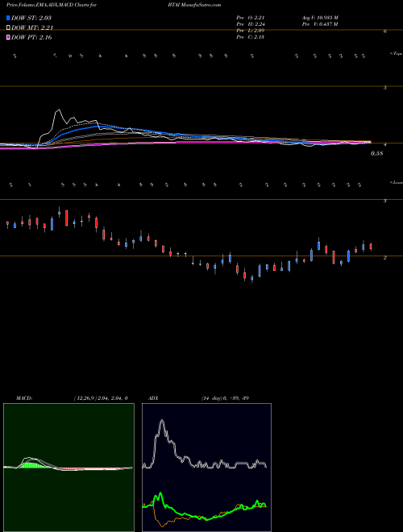The height and width of the screenshot is (532, 403).
Task: Click the 'Pre O: 2.21' open value
Action: tap(251, 17)
